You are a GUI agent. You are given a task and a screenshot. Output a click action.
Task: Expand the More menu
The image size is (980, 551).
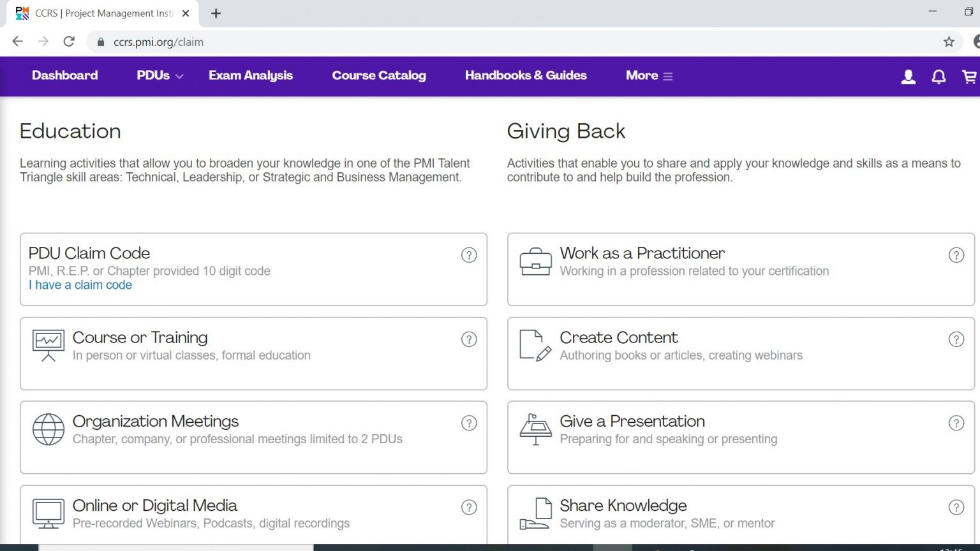(x=649, y=75)
